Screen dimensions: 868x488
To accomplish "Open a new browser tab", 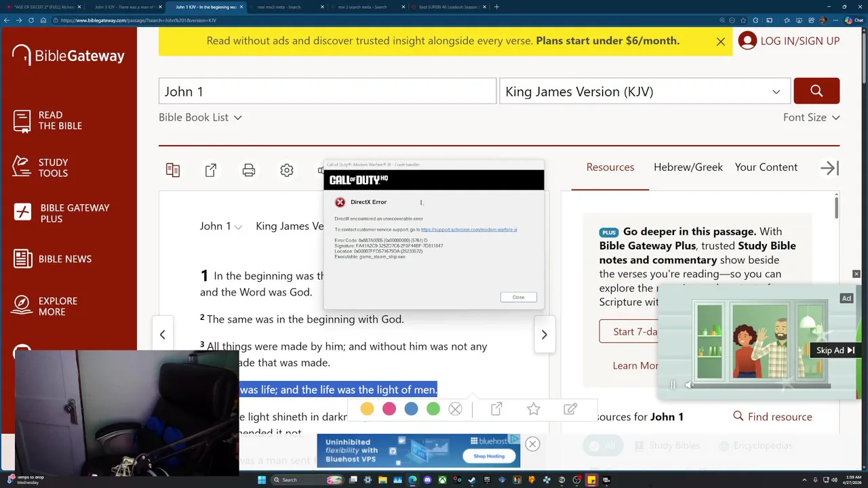I will click(x=496, y=7).
